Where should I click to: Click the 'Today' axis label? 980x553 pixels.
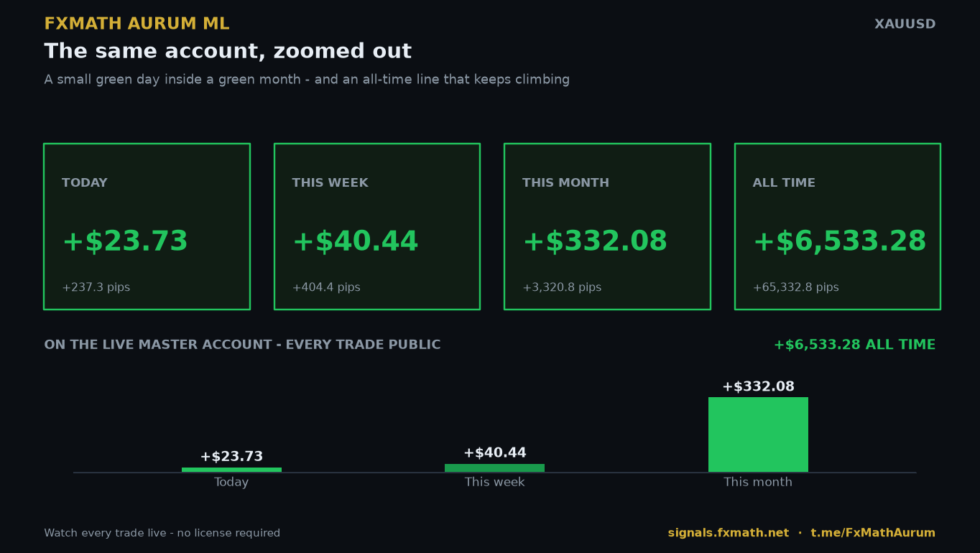[231, 483]
